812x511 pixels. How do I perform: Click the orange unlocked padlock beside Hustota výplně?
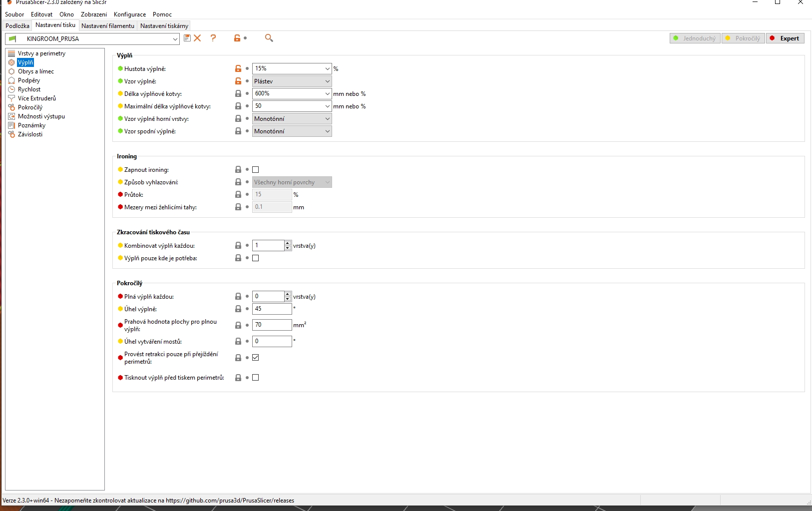pos(238,68)
